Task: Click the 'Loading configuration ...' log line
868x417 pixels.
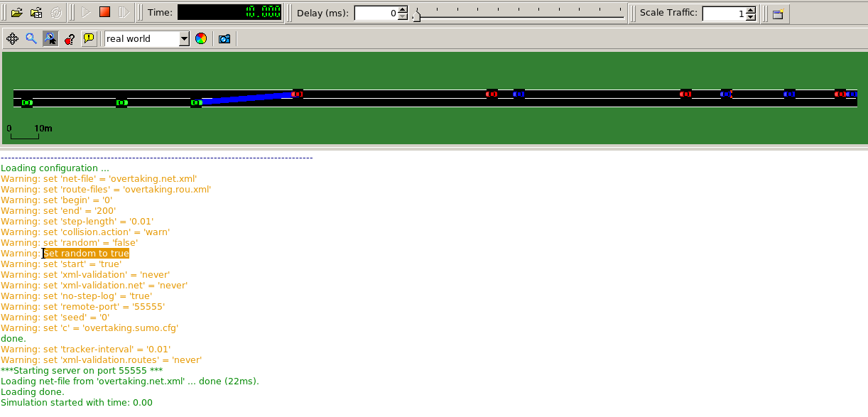Action: coord(55,168)
